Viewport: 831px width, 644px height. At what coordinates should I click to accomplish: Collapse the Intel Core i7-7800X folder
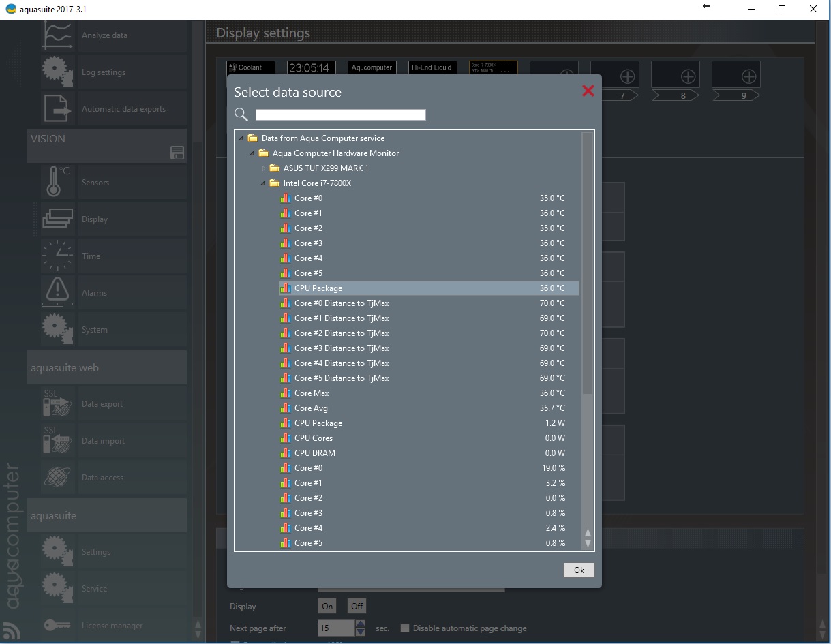(x=265, y=183)
